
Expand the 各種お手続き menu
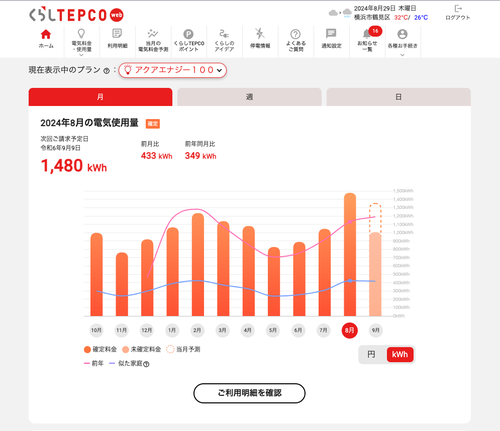point(402,41)
